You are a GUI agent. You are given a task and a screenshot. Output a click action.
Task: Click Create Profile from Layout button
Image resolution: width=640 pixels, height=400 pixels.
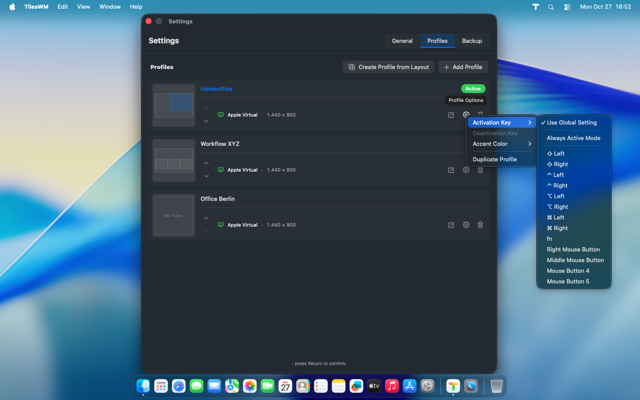(389, 67)
